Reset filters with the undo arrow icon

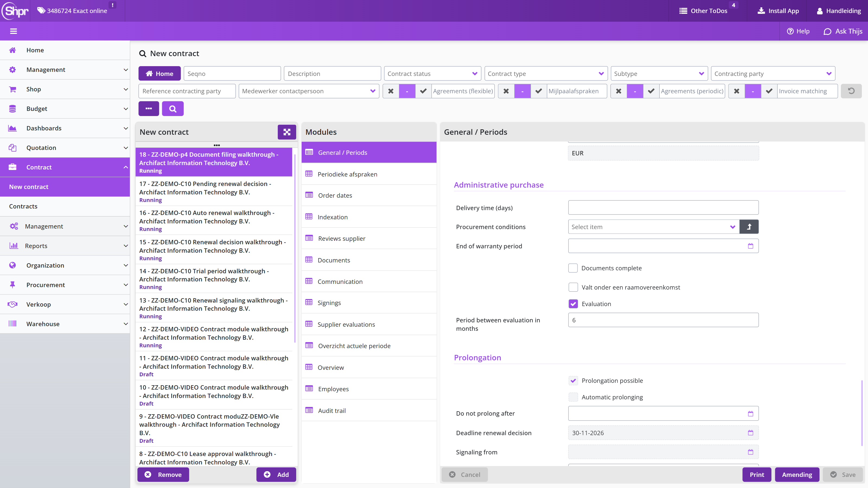click(851, 91)
